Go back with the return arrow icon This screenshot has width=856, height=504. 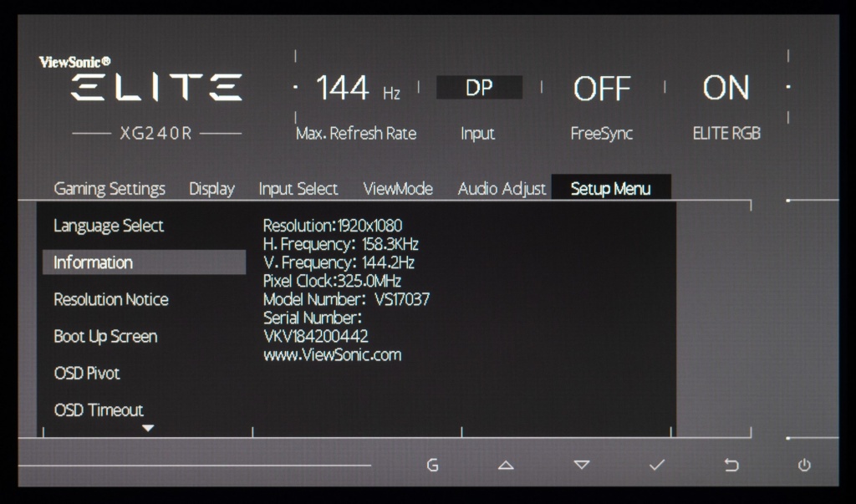[731, 466]
